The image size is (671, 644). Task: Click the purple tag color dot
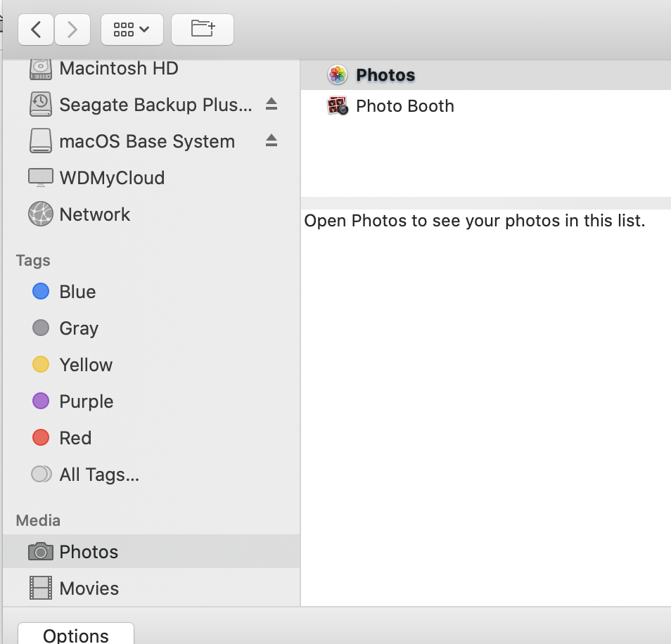coord(41,401)
